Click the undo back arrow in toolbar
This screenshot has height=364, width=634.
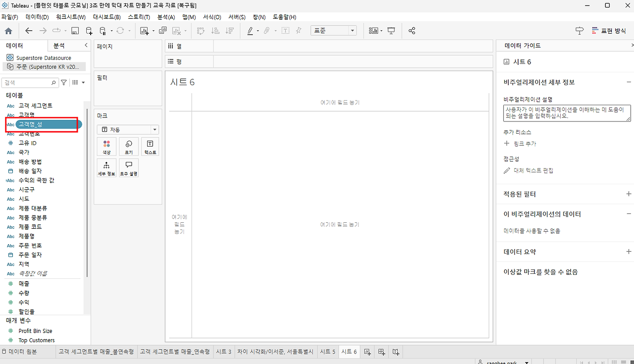pos(29,31)
